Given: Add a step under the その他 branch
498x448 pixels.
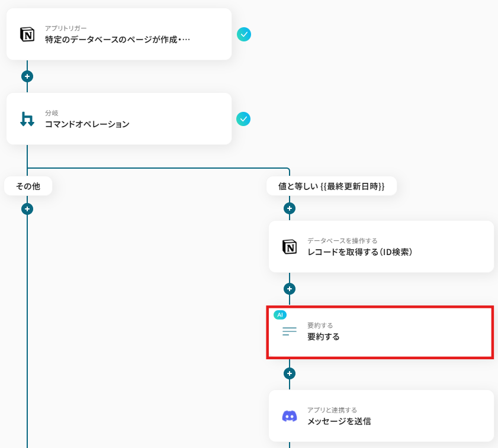Looking at the screenshot, I should coord(27,210).
